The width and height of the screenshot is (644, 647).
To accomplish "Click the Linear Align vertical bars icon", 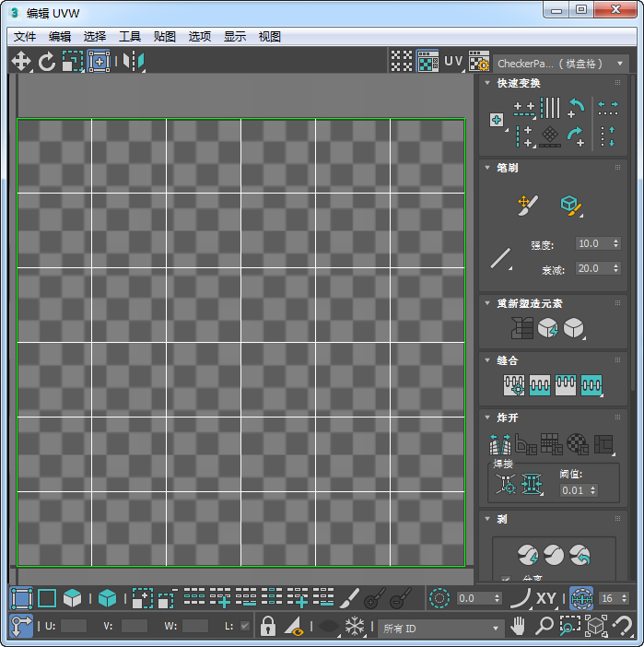I will coord(550,108).
